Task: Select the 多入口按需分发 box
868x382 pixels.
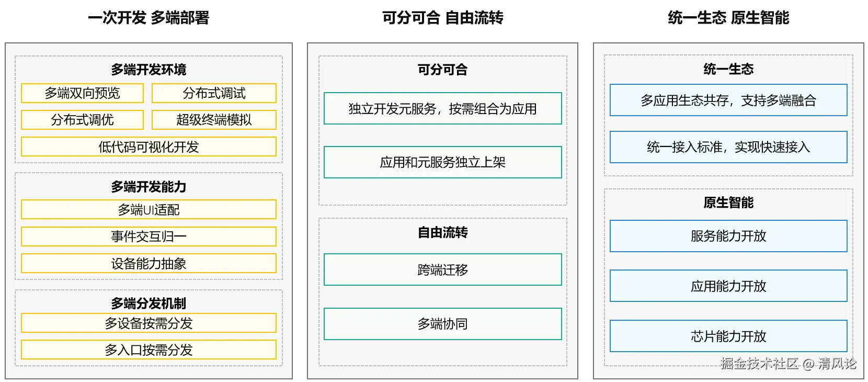Action: (x=149, y=350)
